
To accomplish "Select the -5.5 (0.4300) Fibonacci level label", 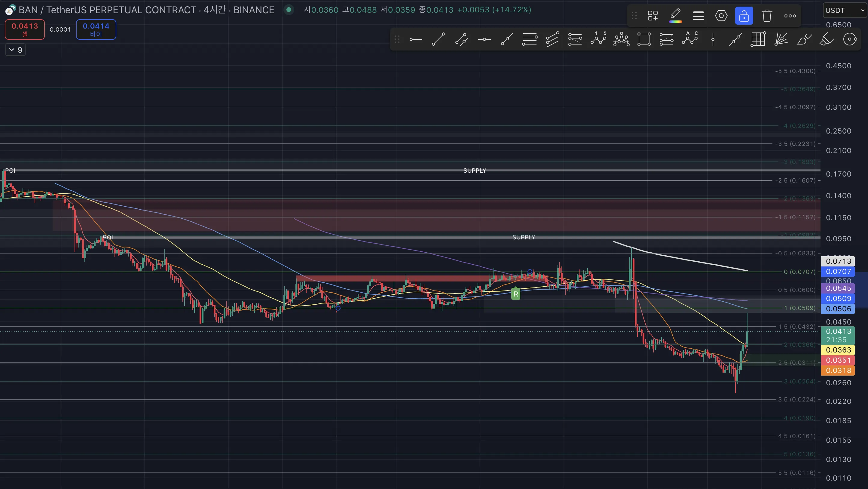I will (x=795, y=71).
